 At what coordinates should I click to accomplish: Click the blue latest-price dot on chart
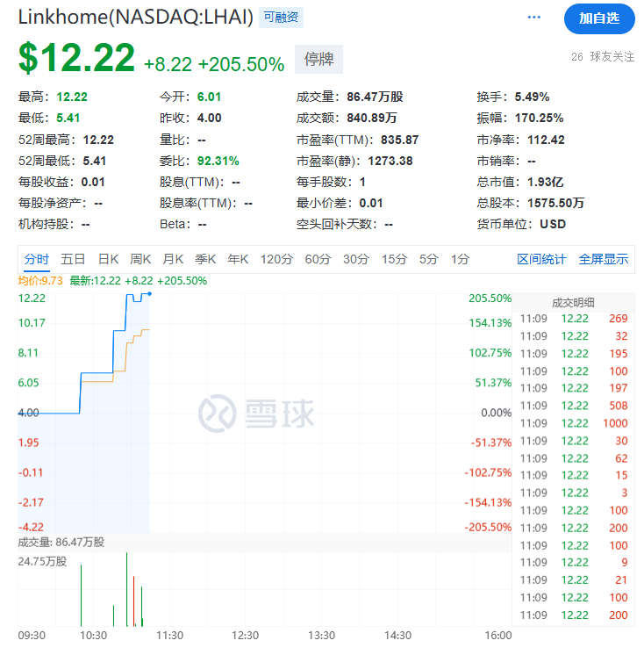150,294
